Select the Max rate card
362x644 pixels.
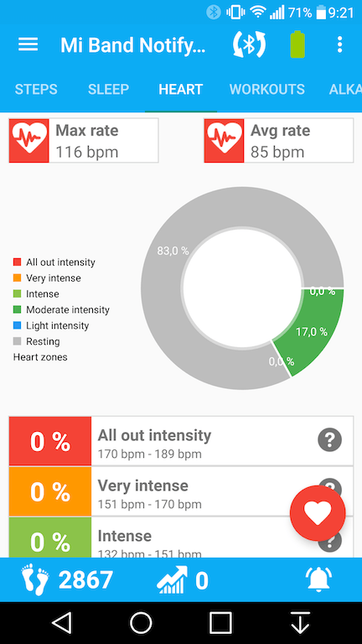pos(84,141)
